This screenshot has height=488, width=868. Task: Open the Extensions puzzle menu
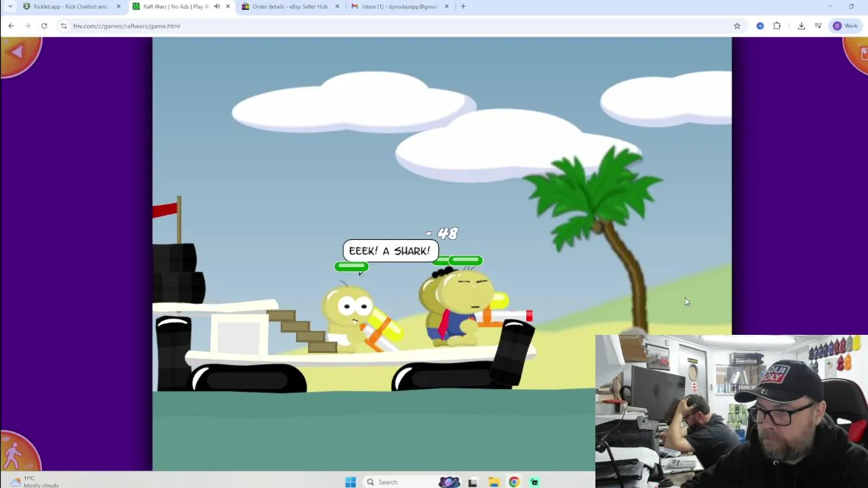point(777,26)
